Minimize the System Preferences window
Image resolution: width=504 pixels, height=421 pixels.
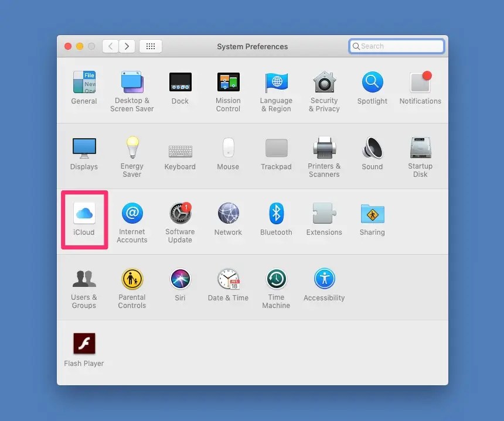[x=79, y=46]
